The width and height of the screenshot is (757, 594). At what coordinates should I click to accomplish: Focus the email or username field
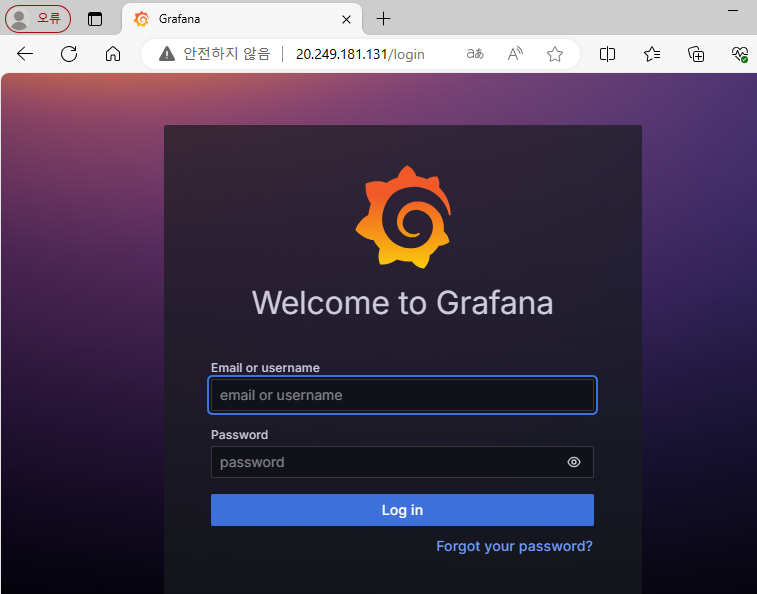click(402, 395)
